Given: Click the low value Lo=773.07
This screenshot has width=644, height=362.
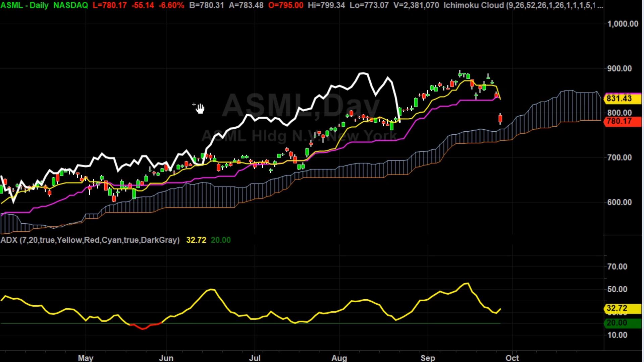Looking at the screenshot, I should 369,5.
